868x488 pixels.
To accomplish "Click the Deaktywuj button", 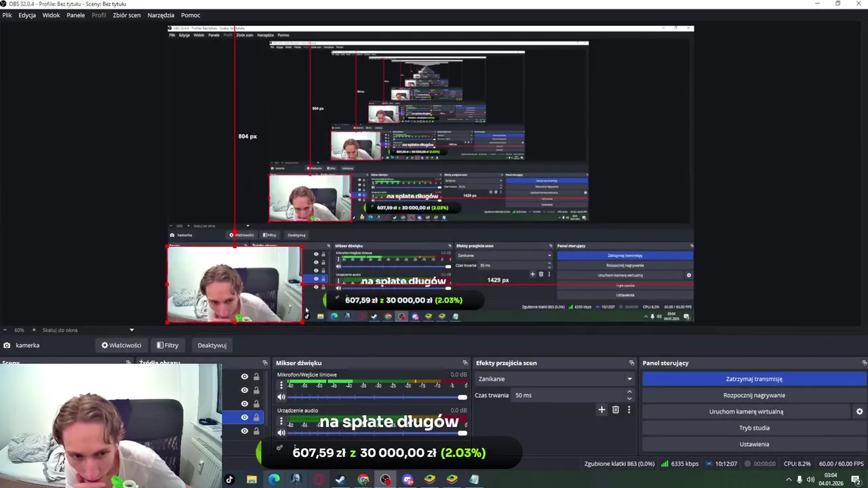I will [212, 345].
